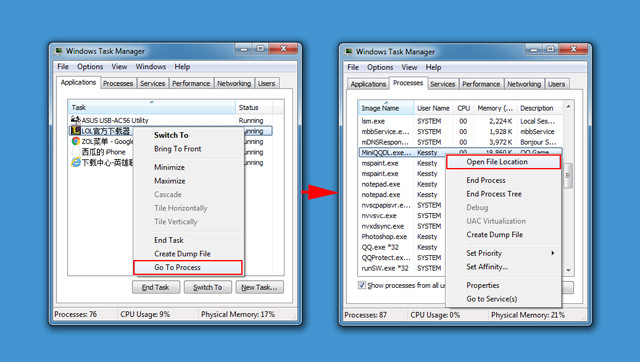
Task: Switch to Services tab in right window
Action: coord(442,84)
